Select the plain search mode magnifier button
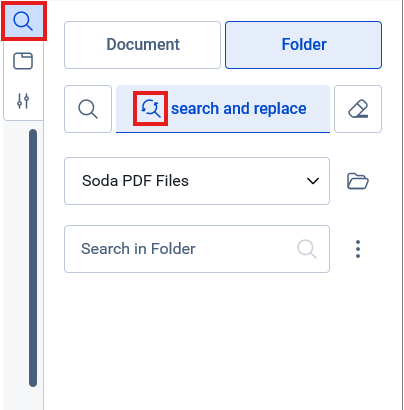 88,109
